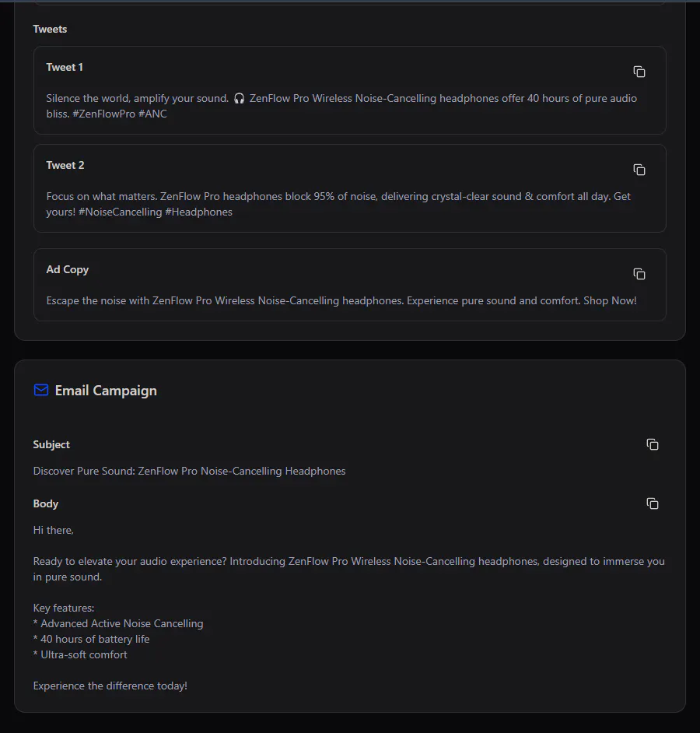Image resolution: width=700 pixels, height=733 pixels.
Task: Click the Ad Copy card title
Action: (68, 269)
